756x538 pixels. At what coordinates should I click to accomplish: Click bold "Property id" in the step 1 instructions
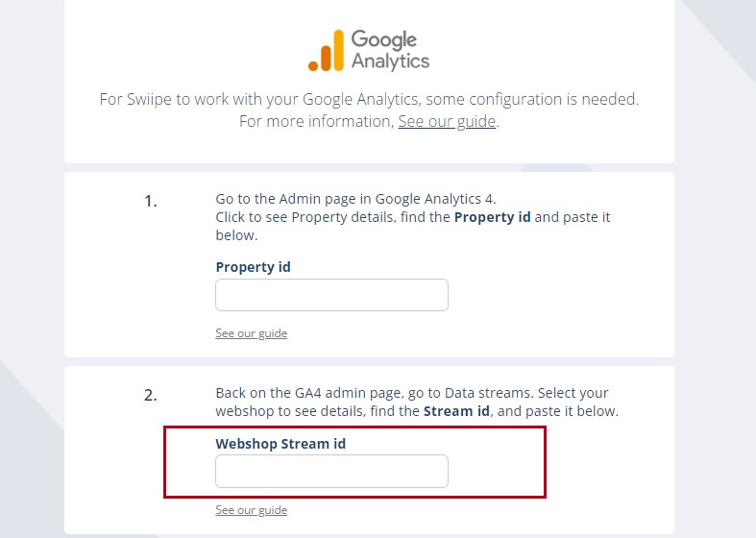pos(492,217)
